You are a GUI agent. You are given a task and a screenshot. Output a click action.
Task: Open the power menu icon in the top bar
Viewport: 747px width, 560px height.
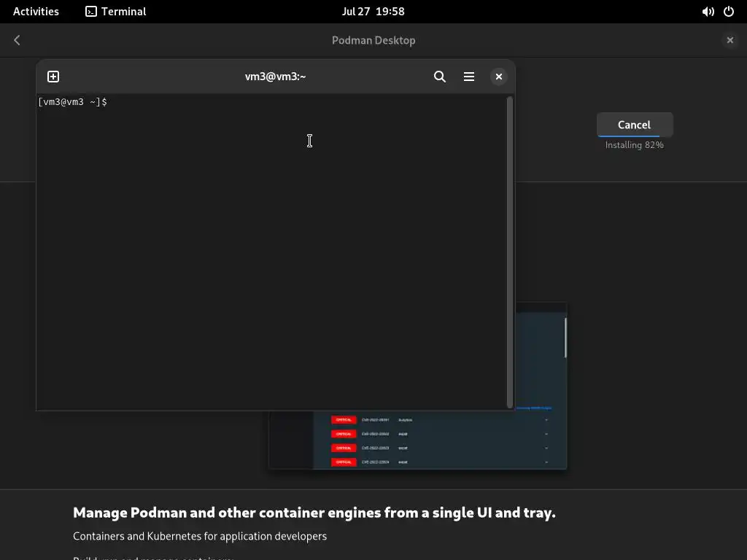point(729,12)
